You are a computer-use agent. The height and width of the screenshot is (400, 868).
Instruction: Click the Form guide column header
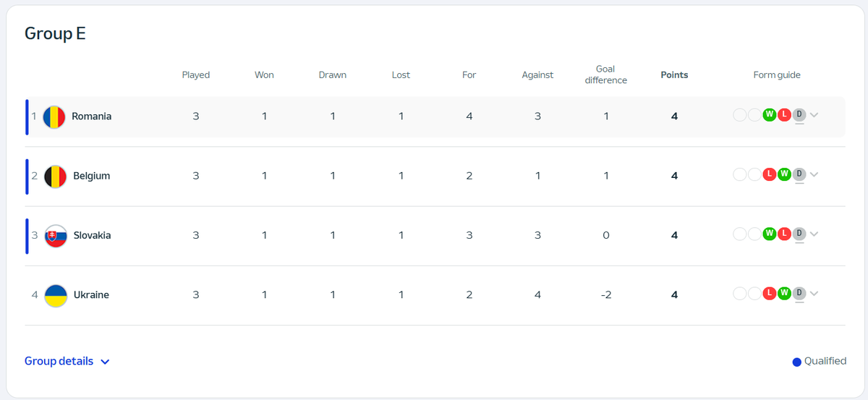click(777, 75)
